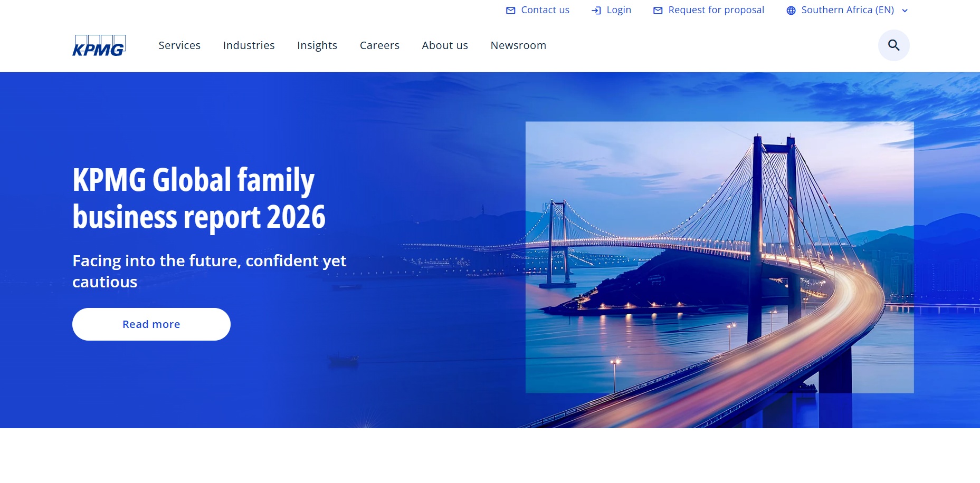Image resolution: width=980 pixels, height=483 pixels.
Task: Open the Services menu
Action: pyautogui.click(x=179, y=45)
